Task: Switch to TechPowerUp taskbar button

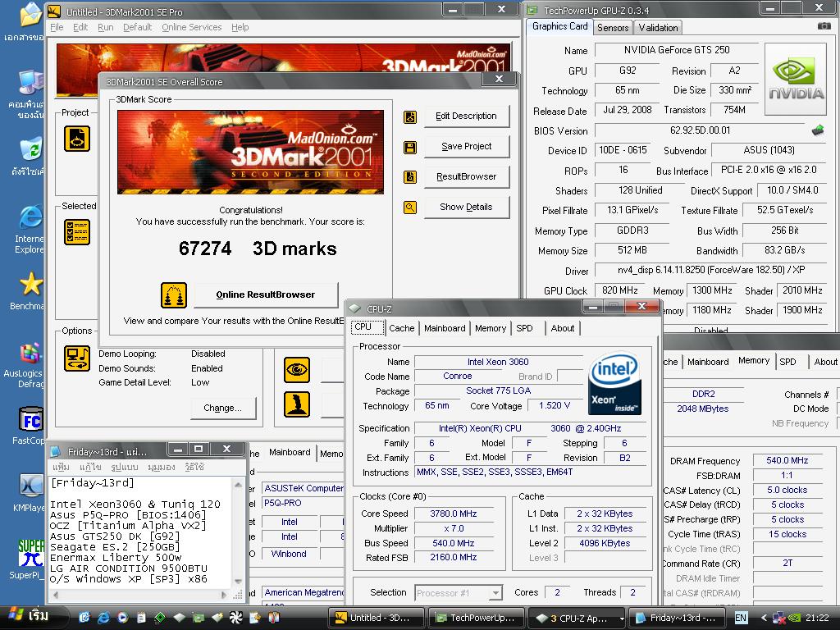Action: click(x=477, y=618)
